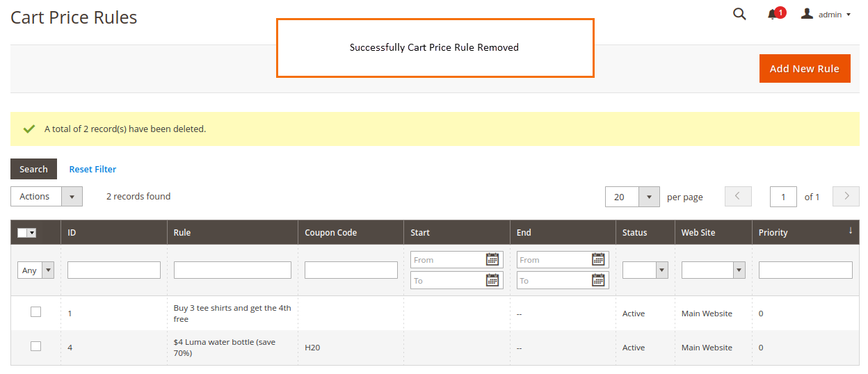The height and width of the screenshot is (374, 868).
Task: Go to next page arrow
Action: click(x=846, y=197)
